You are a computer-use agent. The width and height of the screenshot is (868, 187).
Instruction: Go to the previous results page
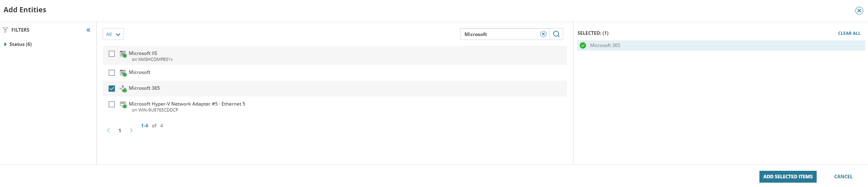[108, 130]
